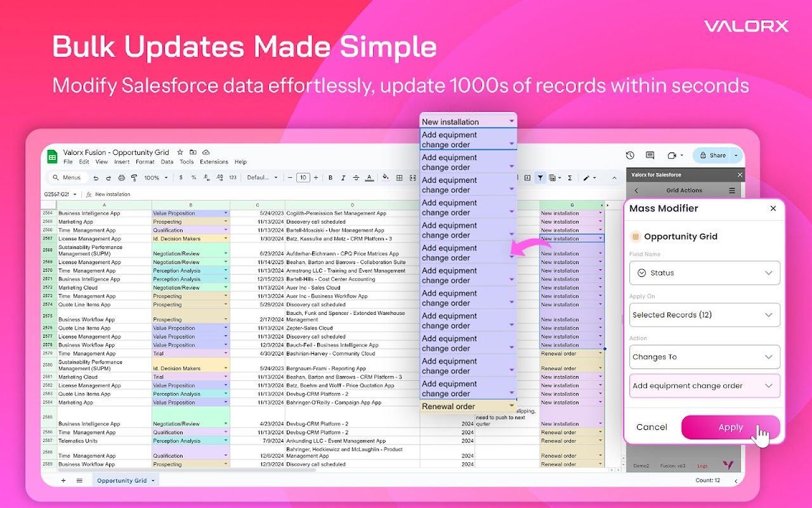Image resolution: width=812 pixels, height=508 pixels.
Task: Apply percent format icon
Action: pyautogui.click(x=193, y=178)
